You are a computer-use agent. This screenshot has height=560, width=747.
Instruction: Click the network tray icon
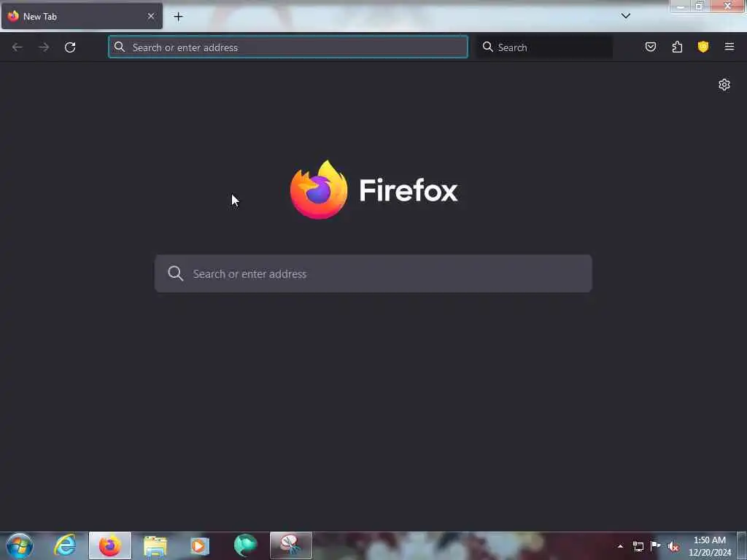click(x=638, y=546)
